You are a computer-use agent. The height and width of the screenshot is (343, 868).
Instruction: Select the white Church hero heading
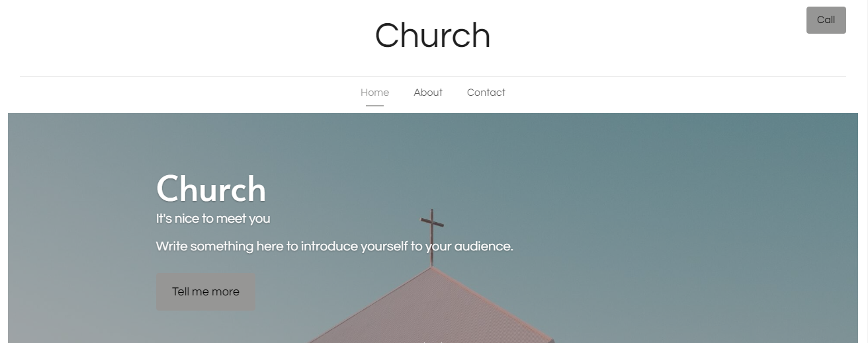211,189
